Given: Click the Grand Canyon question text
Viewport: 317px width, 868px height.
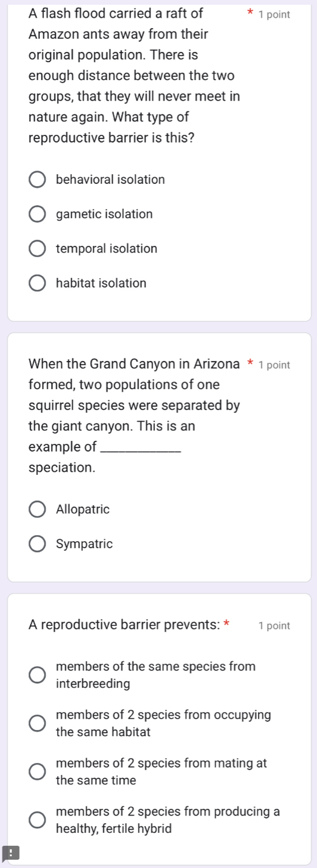Looking at the screenshot, I should [136, 416].
